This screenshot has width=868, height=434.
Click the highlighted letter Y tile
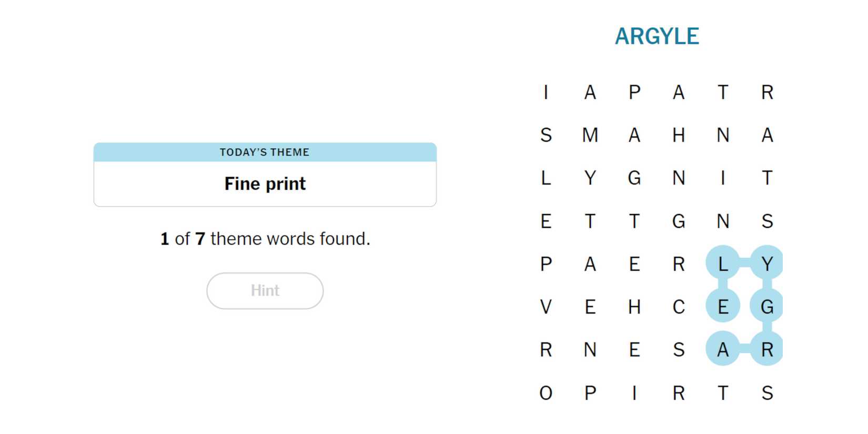tap(767, 264)
